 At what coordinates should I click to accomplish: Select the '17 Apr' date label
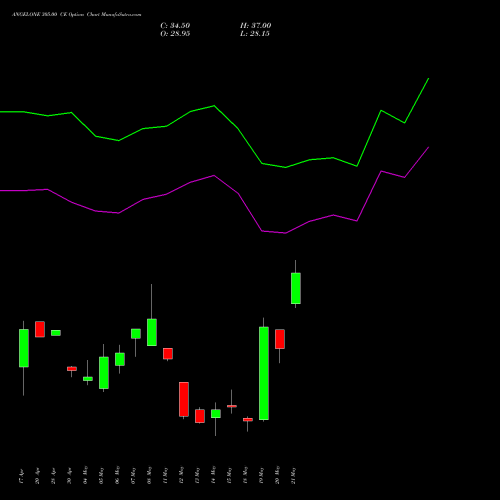click(21, 476)
